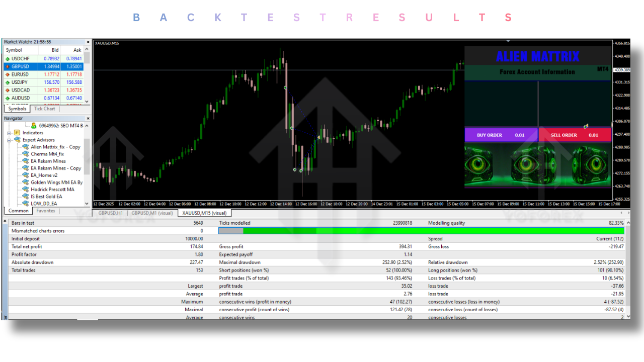Click the Alien Mattrix_fix - Copy EA icon

26,147
